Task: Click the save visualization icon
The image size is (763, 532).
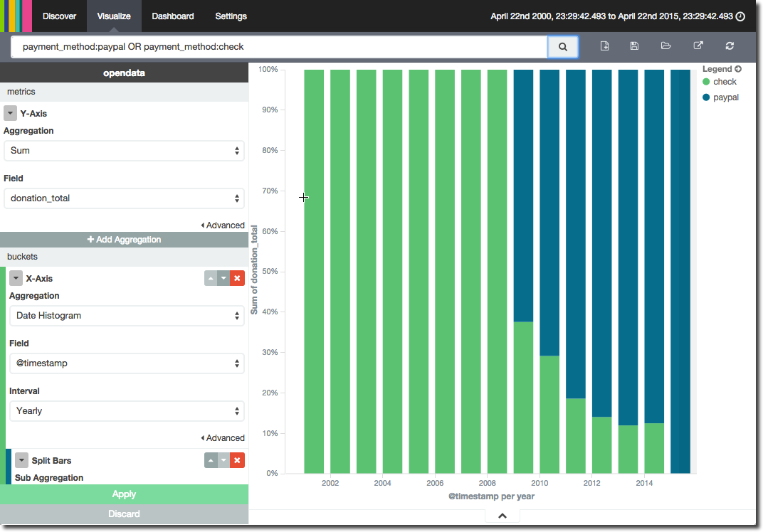Action: coord(634,46)
